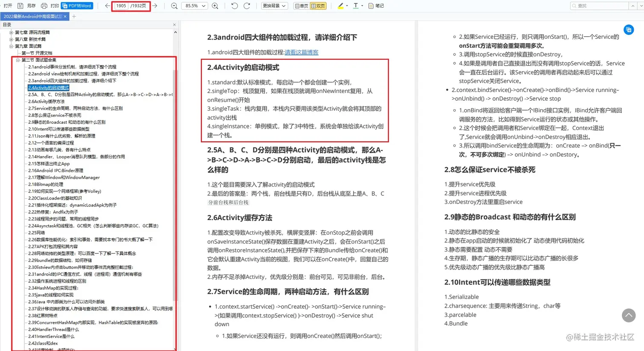This screenshot has height=351, width=644.
Task: Open the 更换背景 background dropdown
Action: click(x=274, y=6)
